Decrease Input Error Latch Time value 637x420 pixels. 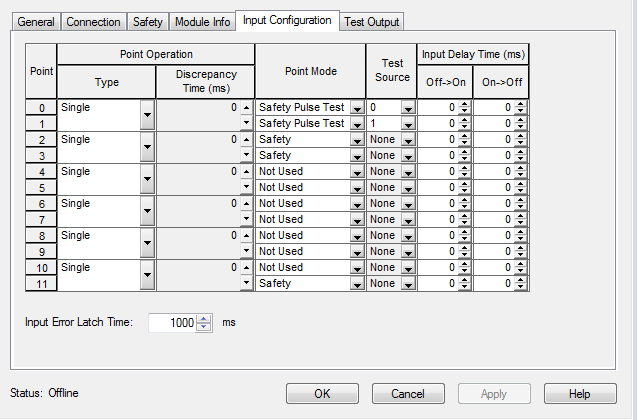pyautogui.click(x=205, y=327)
